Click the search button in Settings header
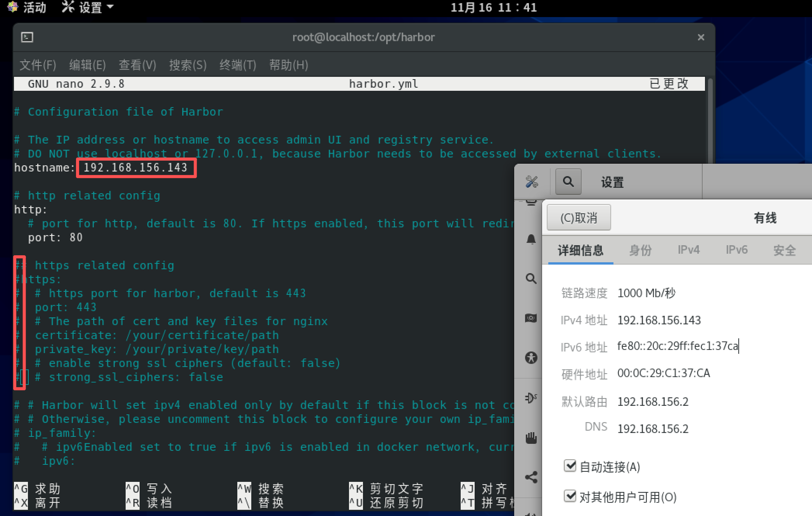The width and height of the screenshot is (812, 516). click(x=568, y=182)
